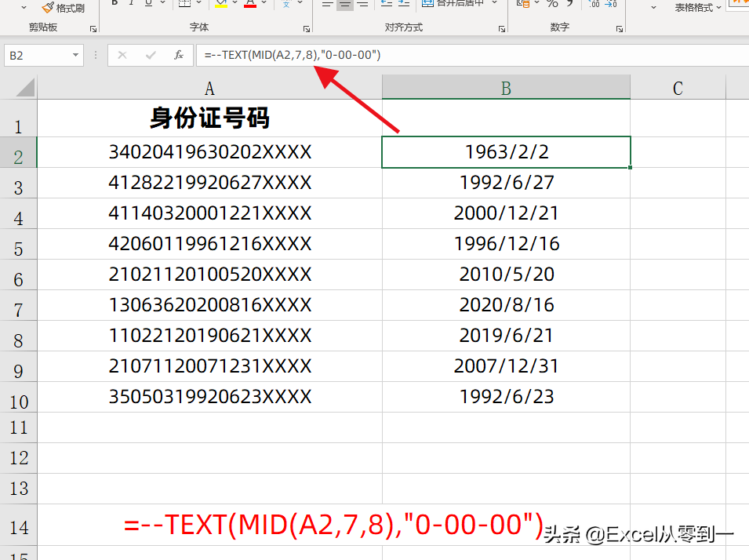This screenshot has height=560, width=749.
Task: Open the font color swatch picker
Action: [263, 5]
